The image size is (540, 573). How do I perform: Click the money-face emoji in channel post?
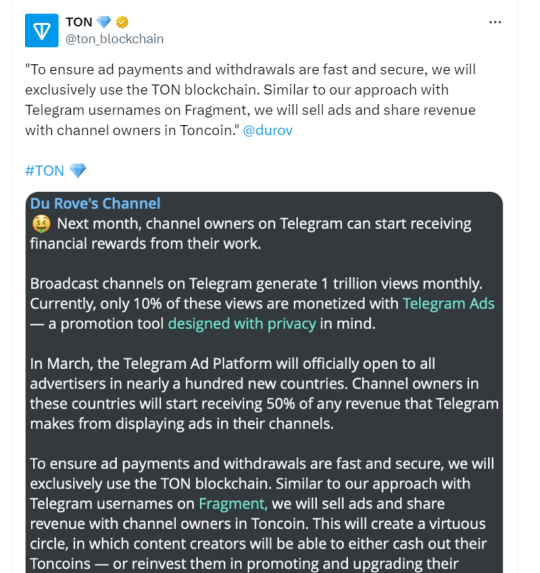tap(41, 224)
